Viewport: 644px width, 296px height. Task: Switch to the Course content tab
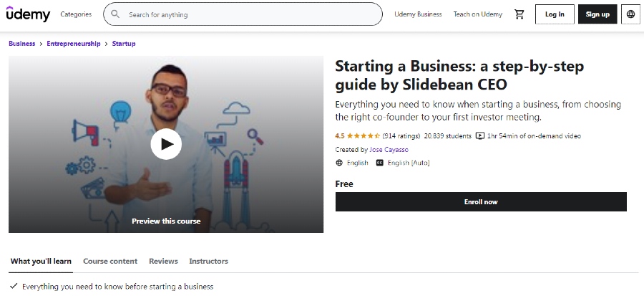(x=110, y=261)
